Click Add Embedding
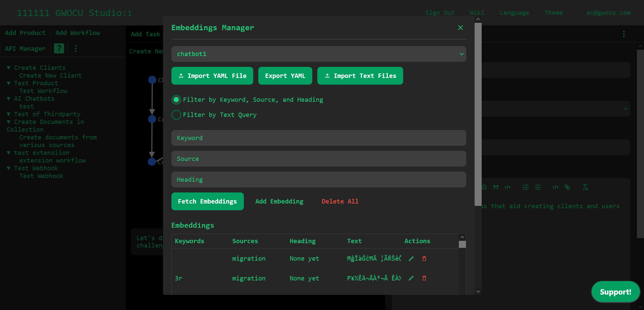This screenshot has width=644, height=310. tap(279, 202)
